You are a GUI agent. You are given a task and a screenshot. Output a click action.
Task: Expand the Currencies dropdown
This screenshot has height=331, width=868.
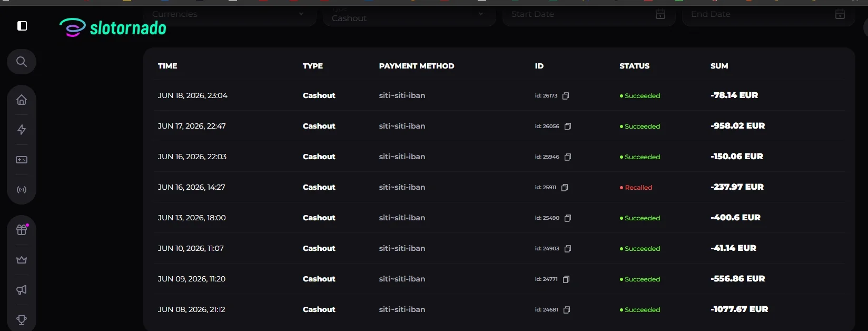pyautogui.click(x=230, y=15)
